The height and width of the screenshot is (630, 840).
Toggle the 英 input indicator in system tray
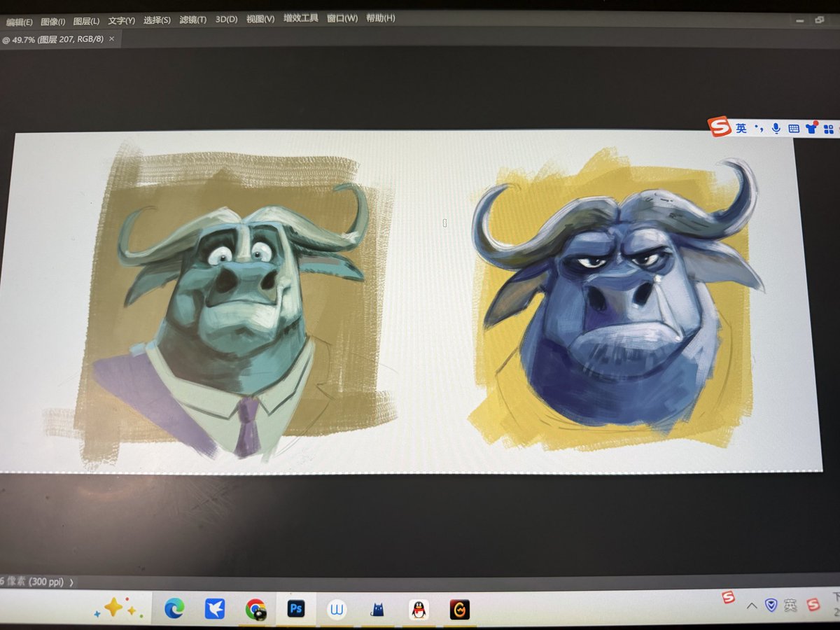click(x=790, y=605)
